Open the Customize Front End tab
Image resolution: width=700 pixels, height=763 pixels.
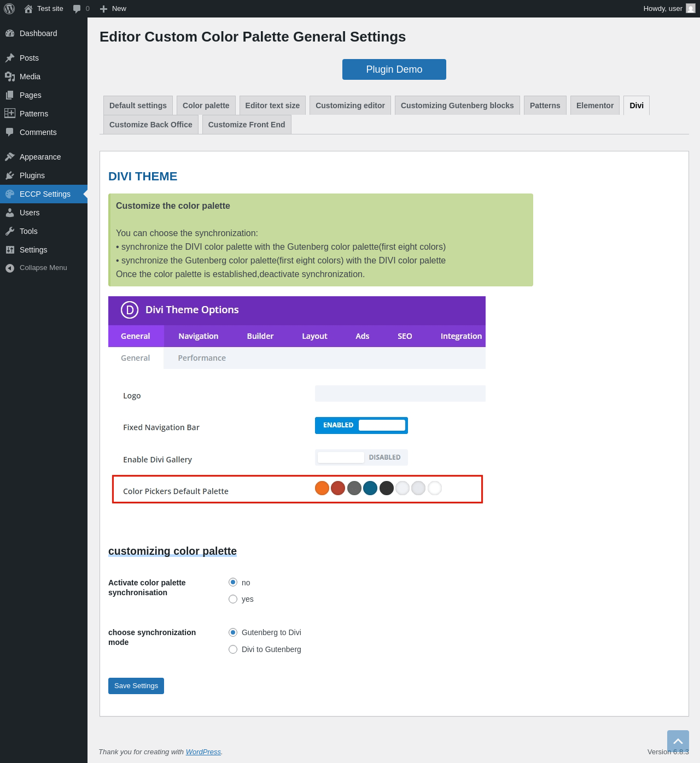tap(247, 125)
